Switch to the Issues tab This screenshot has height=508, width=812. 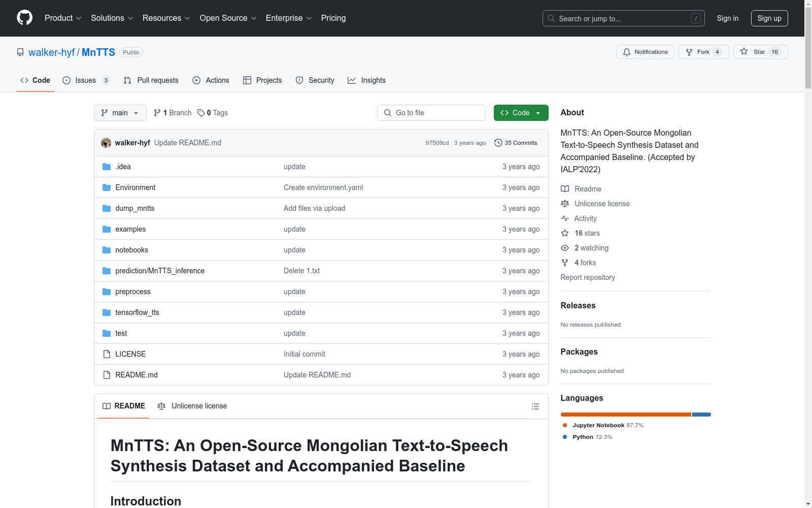coord(86,80)
